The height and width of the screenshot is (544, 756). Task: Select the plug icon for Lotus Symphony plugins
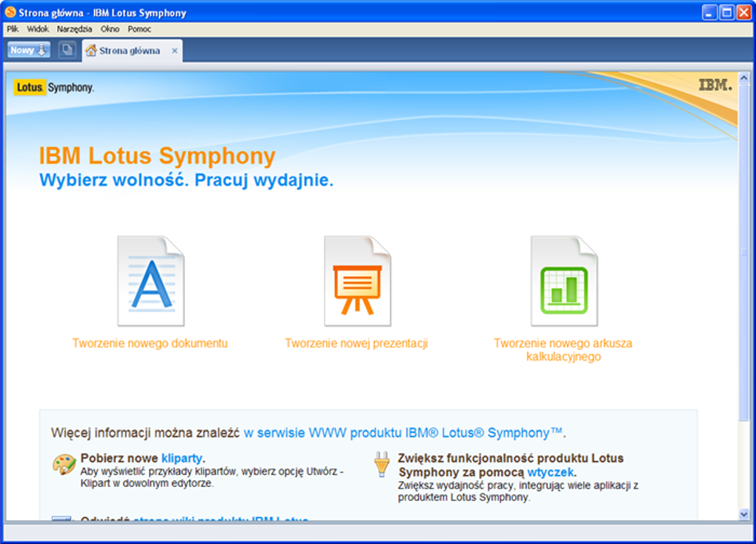[x=382, y=463]
